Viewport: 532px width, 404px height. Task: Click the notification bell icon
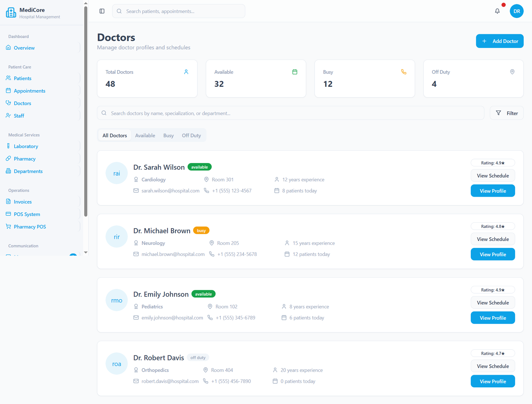coord(497,11)
